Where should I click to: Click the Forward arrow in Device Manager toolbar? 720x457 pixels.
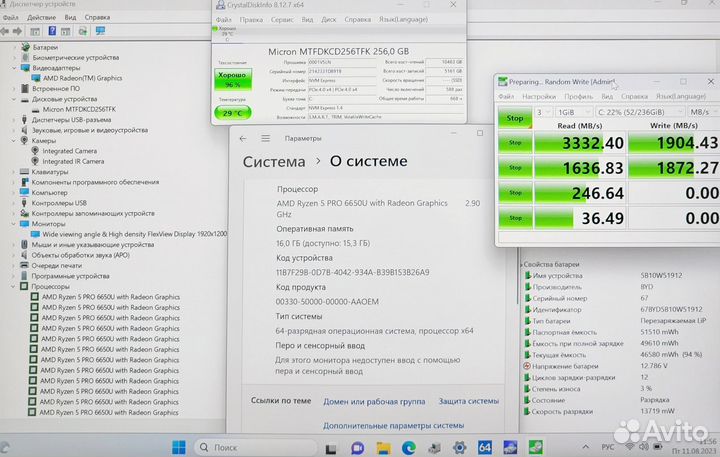pyautogui.click(x=17, y=31)
